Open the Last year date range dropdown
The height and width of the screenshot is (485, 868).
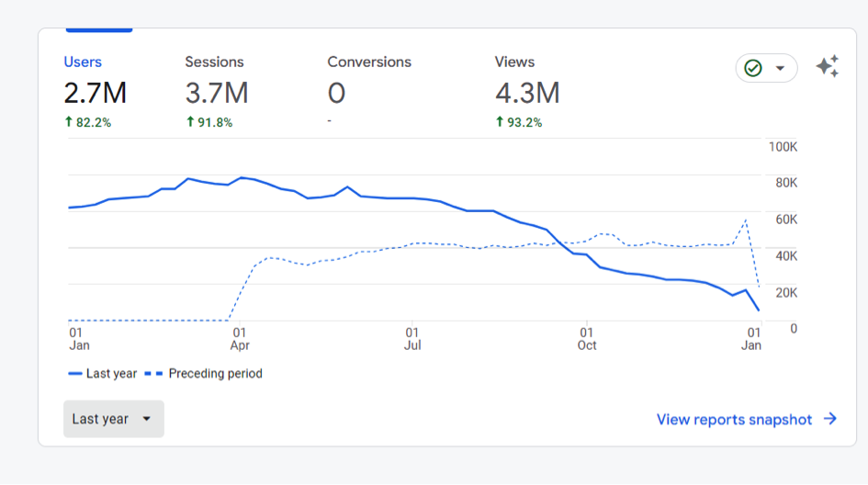(x=113, y=419)
